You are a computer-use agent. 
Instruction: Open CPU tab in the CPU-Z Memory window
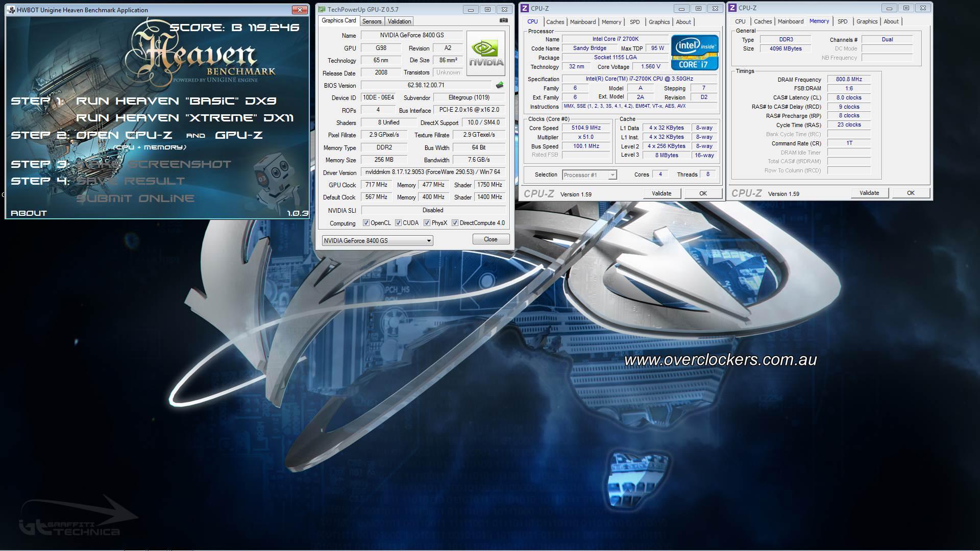pyautogui.click(x=740, y=21)
